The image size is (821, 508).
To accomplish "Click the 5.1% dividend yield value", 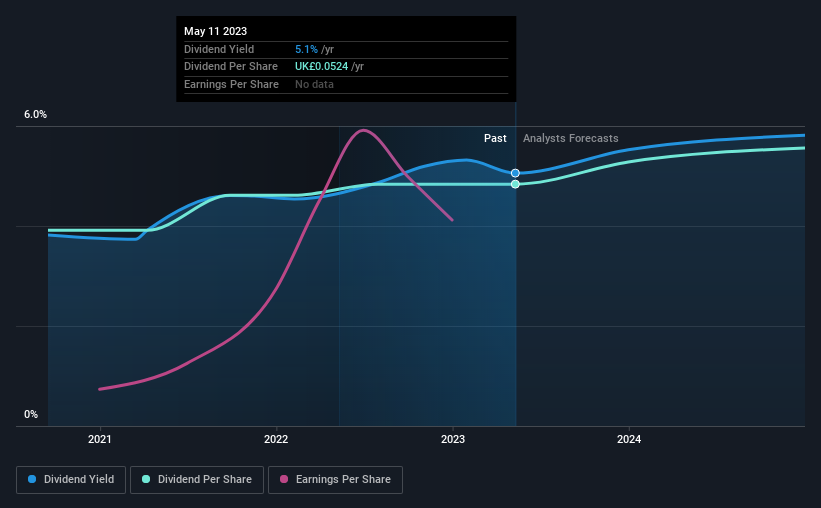I will pos(306,49).
